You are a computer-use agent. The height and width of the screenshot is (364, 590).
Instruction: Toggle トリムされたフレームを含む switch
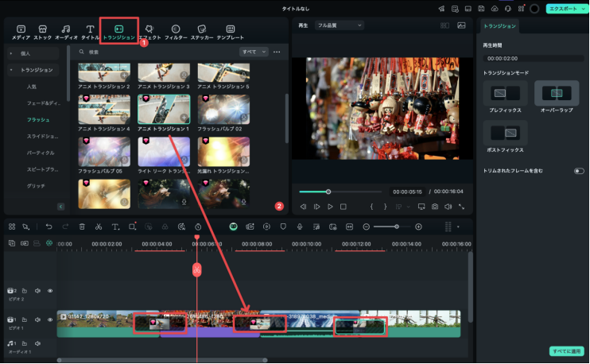[579, 171]
